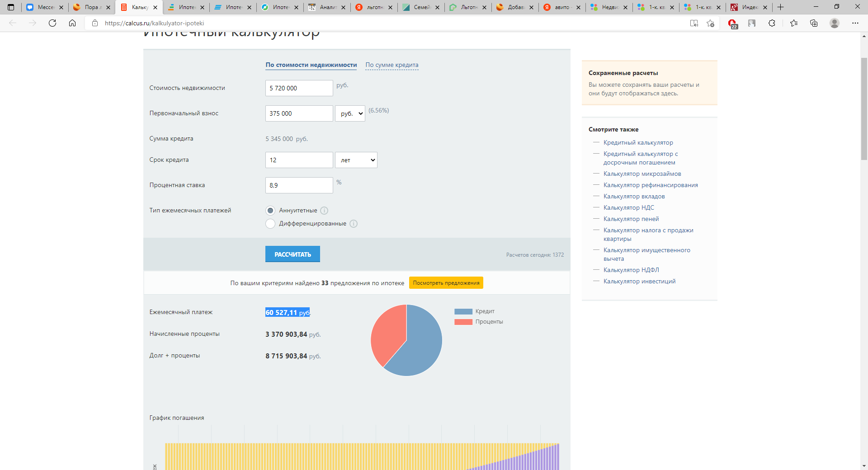Click the down payment field '375 000'
The image size is (868, 470).
point(299,113)
